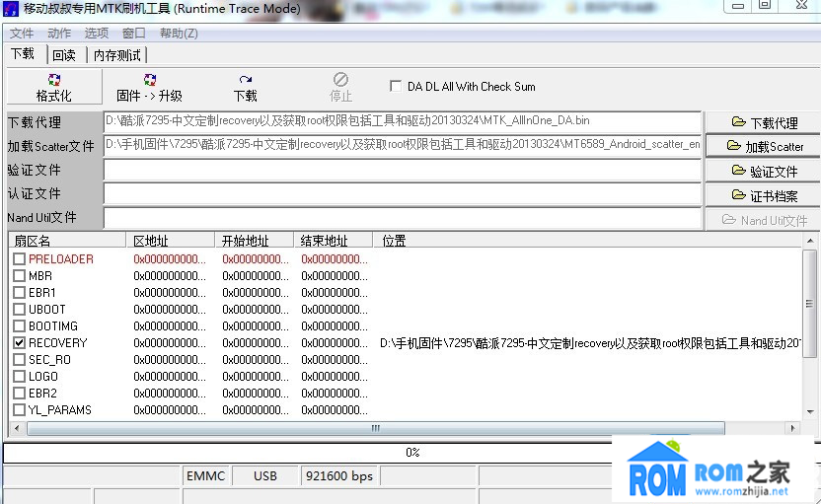
Task: Check the SEC_RO partition checkbox
Action: 20,359
